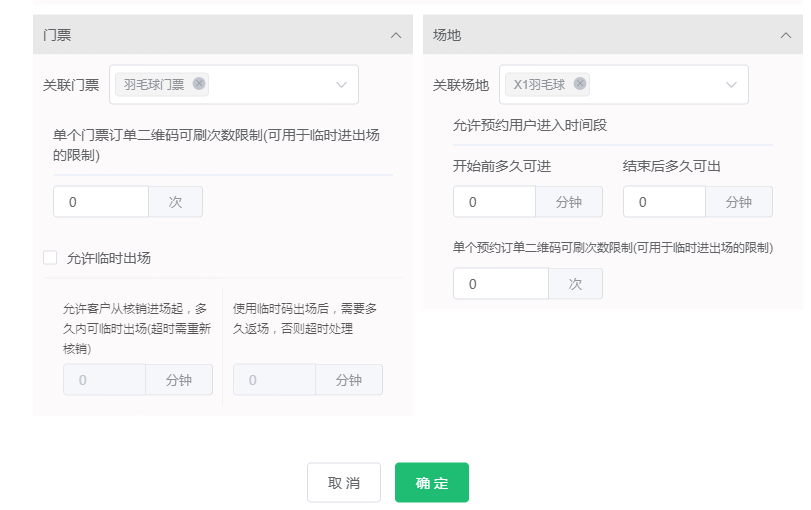Screen dimensions: 811x510
Task: Click the 取消 button
Action: click(343, 482)
